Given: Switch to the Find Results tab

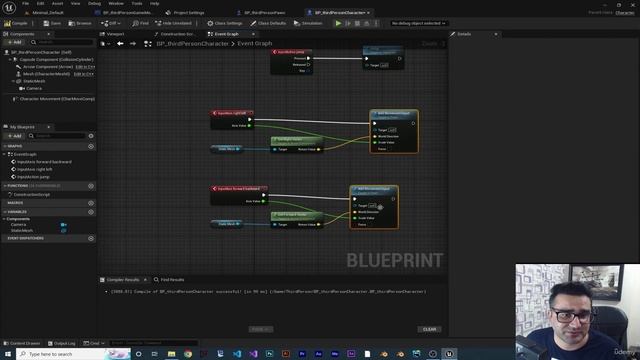Looking at the screenshot, I should 169,280.
